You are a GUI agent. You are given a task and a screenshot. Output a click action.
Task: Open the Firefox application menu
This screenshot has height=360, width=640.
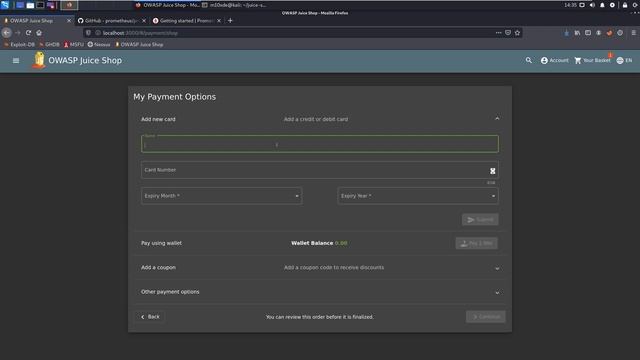tap(633, 33)
